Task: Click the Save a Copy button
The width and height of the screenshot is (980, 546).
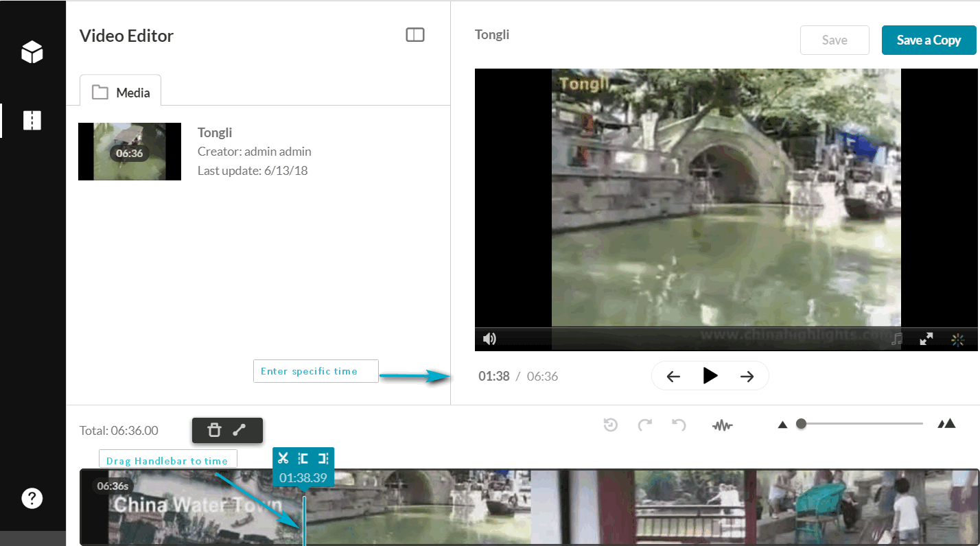Action: point(929,40)
